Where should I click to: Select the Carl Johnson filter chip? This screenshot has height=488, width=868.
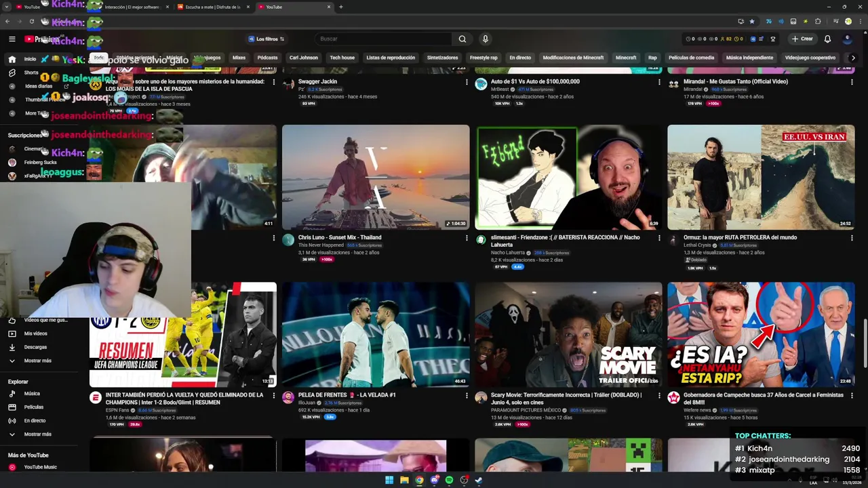(x=303, y=58)
